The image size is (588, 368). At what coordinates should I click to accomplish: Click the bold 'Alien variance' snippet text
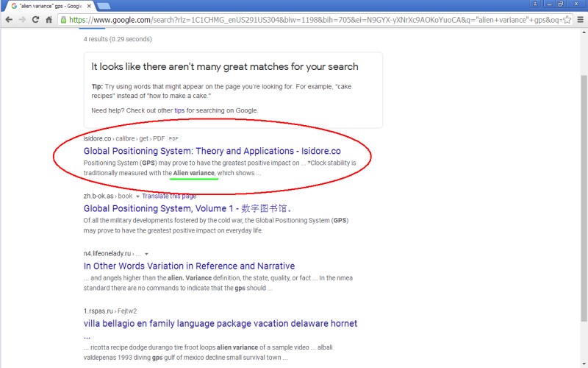coord(193,173)
